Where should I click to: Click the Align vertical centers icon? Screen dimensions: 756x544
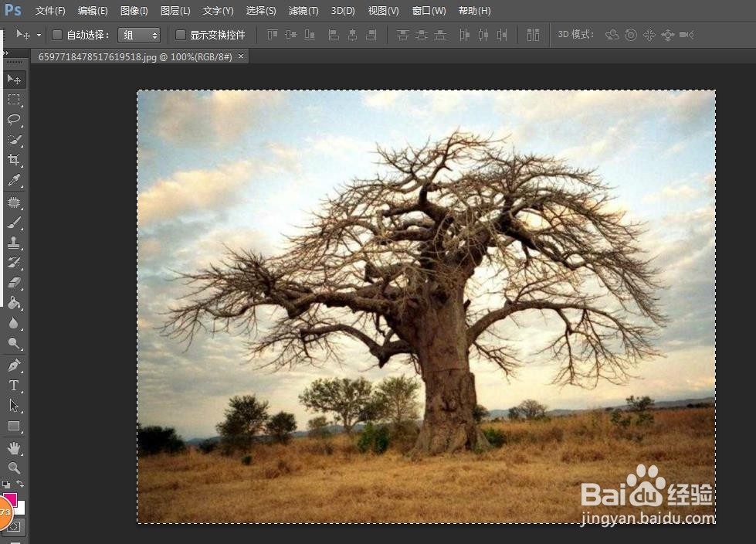(x=290, y=35)
